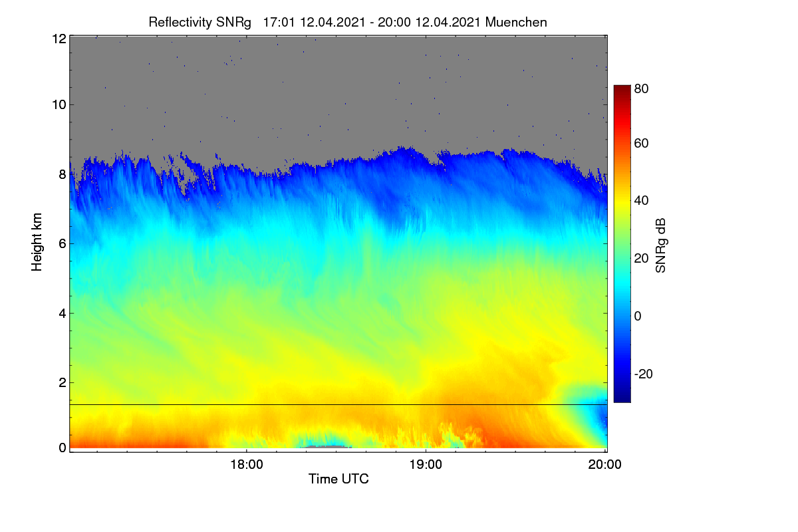This screenshot has width=798, height=532.
Task: Click the colorbar value 40
Action: tap(641, 201)
